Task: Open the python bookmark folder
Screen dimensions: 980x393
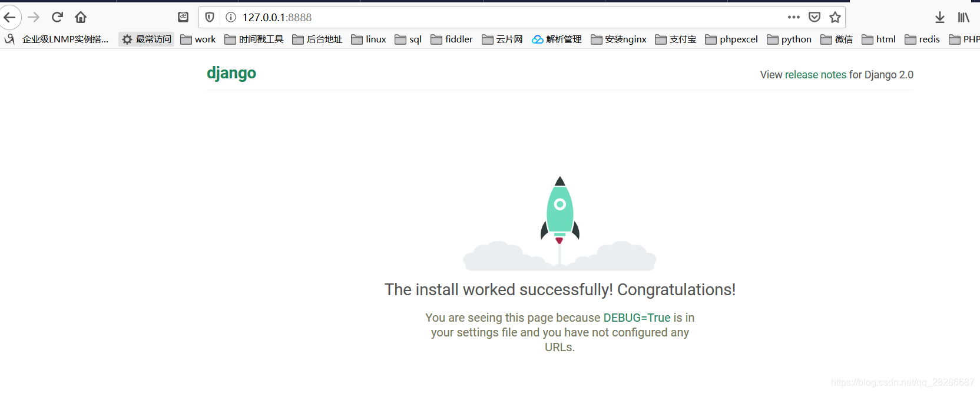Action: point(789,39)
